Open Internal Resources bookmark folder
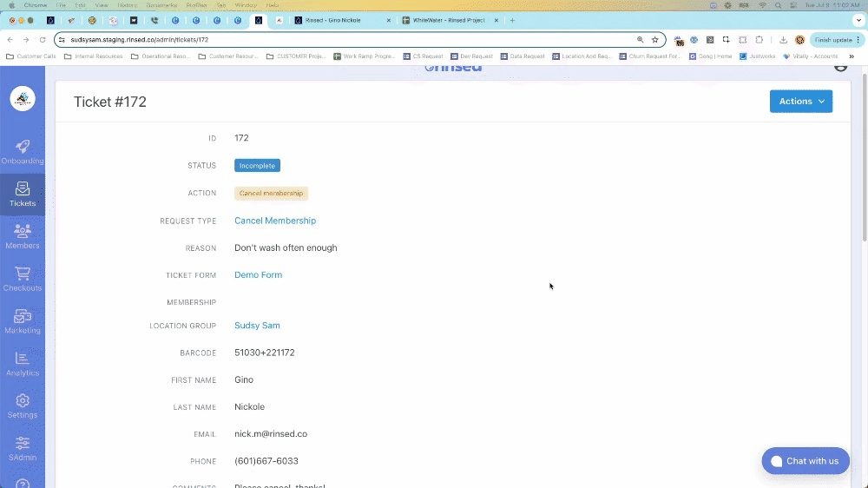868x488 pixels. click(93, 56)
